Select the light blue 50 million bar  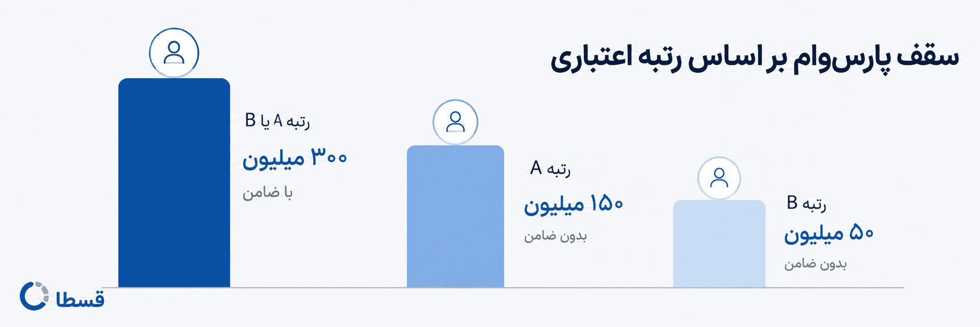point(719,243)
